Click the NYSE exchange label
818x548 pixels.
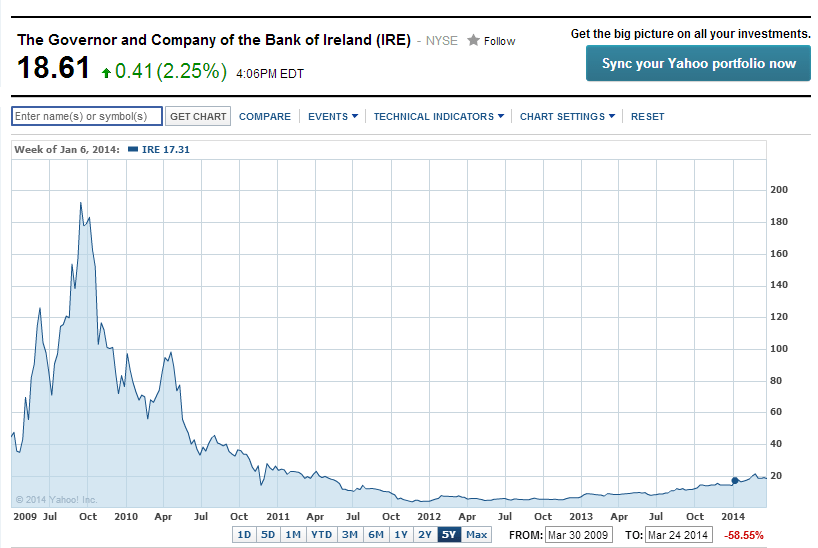tap(441, 41)
